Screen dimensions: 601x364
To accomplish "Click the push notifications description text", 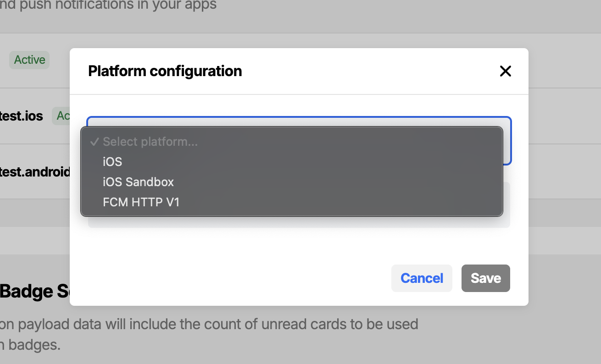I will 108,6.
